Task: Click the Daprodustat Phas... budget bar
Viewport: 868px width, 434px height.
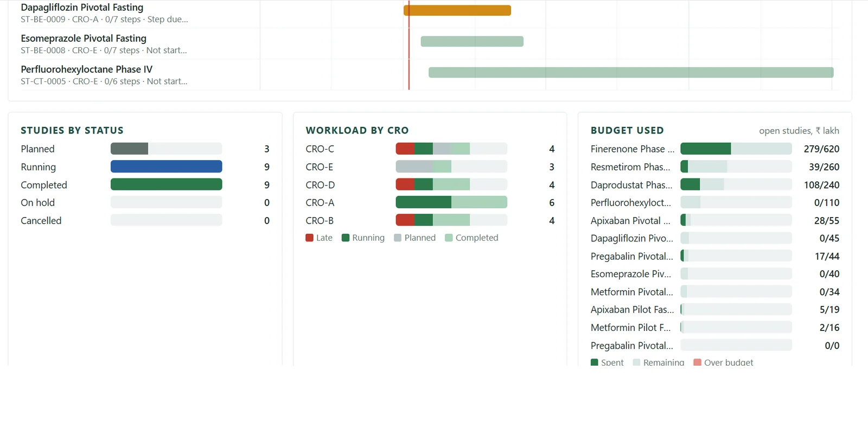Action: point(736,184)
